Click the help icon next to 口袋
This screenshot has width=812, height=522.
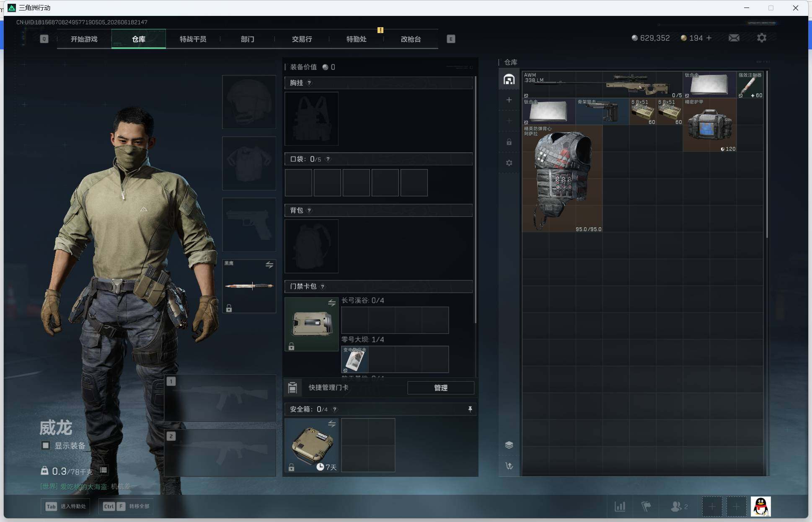[x=328, y=159]
